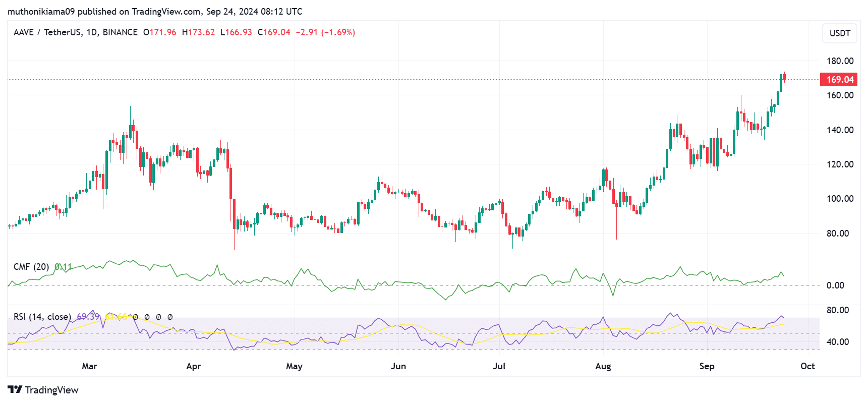Click the TradingView wordmark text at bottom

(51, 390)
